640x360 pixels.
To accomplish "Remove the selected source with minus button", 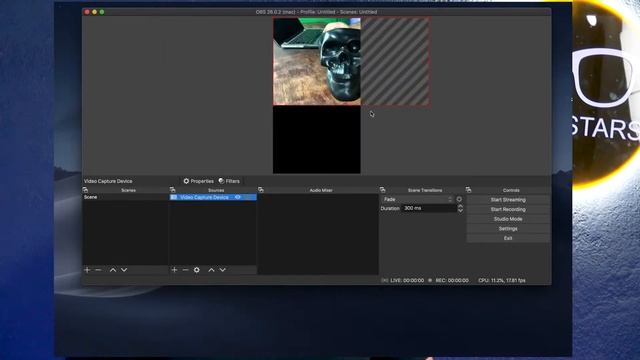I will [185, 270].
